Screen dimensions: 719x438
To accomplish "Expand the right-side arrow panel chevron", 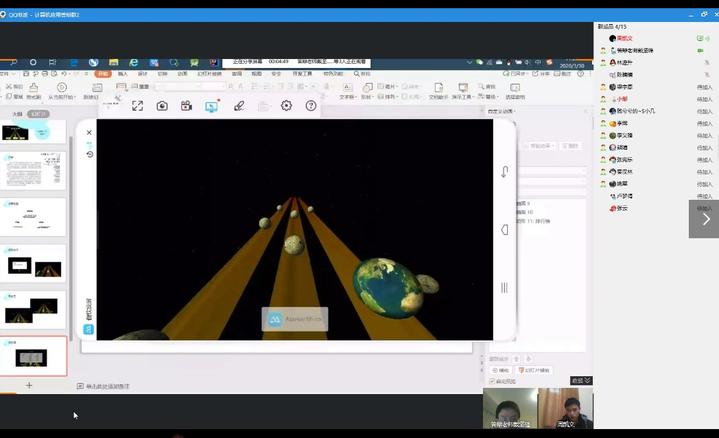I will tap(704, 219).
